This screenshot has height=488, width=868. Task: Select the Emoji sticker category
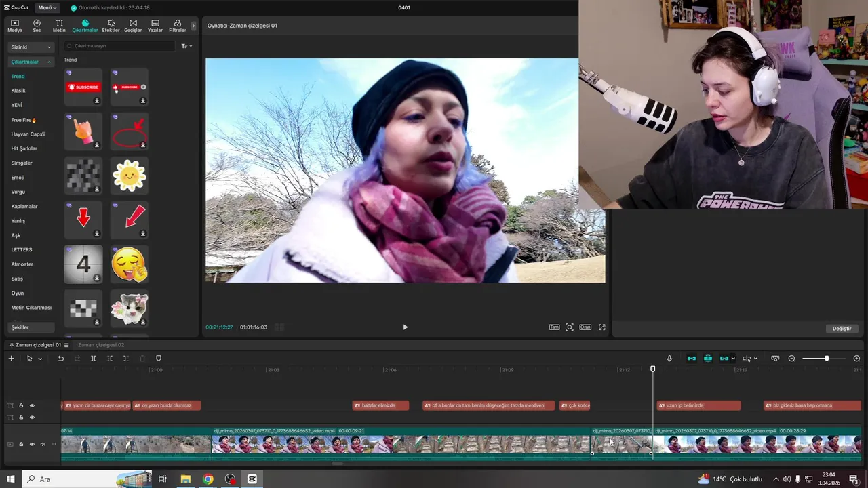click(18, 178)
